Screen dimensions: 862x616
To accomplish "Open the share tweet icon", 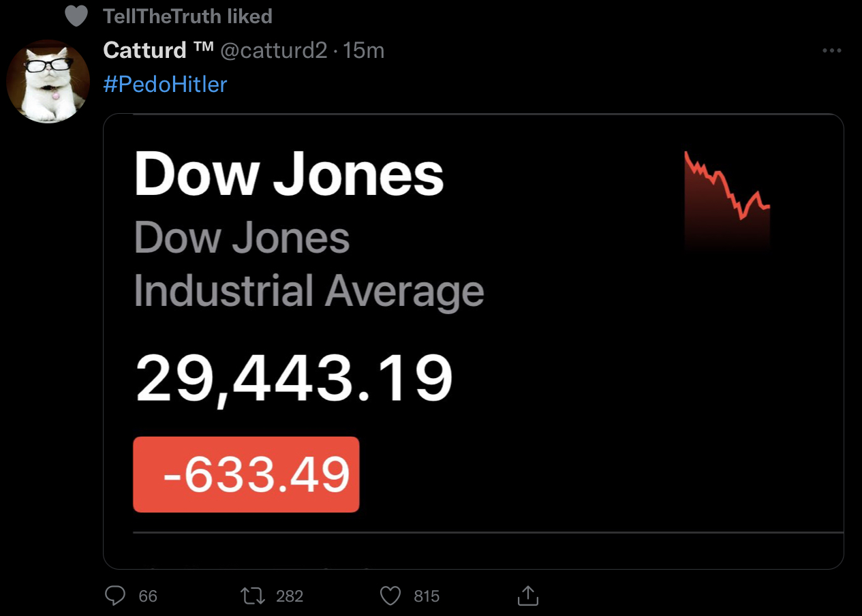I will pyautogui.click(x=527, y=596).
